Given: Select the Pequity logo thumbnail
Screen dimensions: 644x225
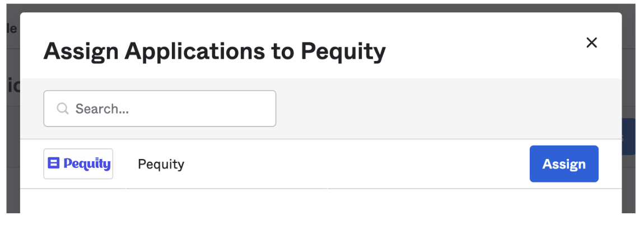Looking at the screenshot, I should tap(78, 164).
